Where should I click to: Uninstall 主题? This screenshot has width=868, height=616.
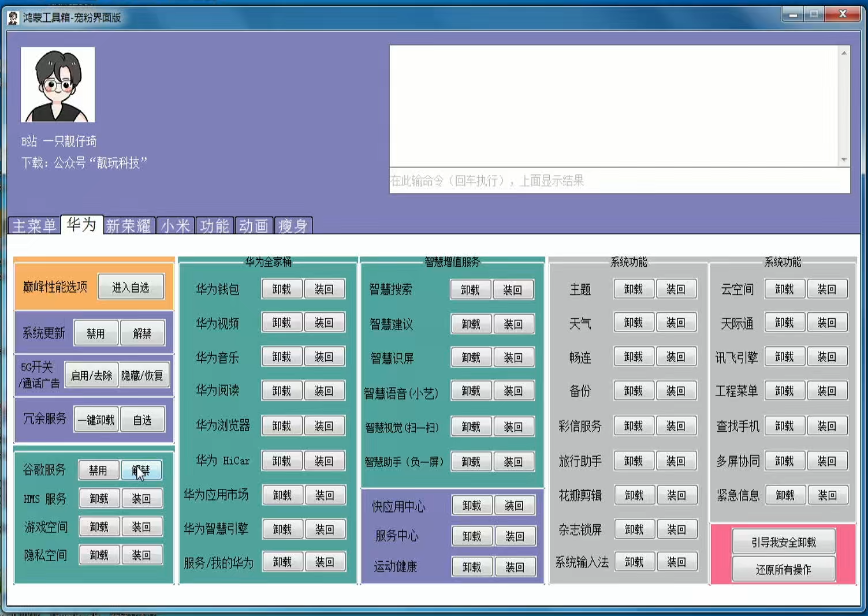click(634, 289)
